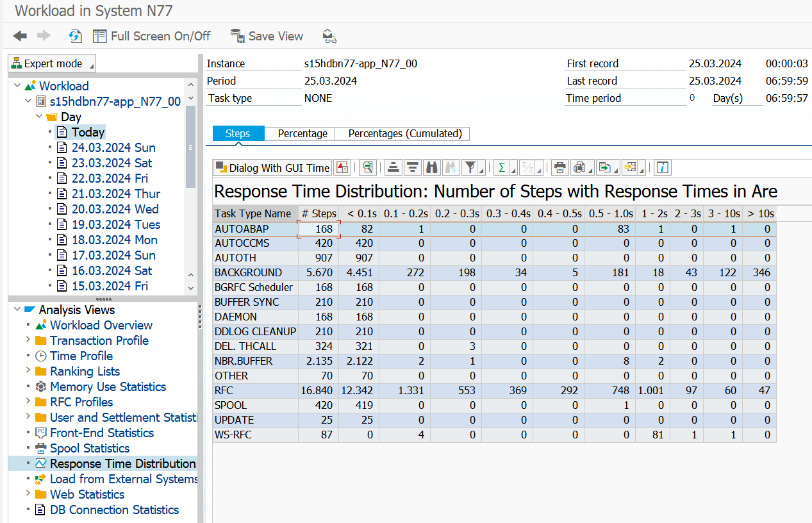This screenshot has height=523, width=812.
Task: Click the Details magnifier icon in table toolbar
Action: pos(367,168)
